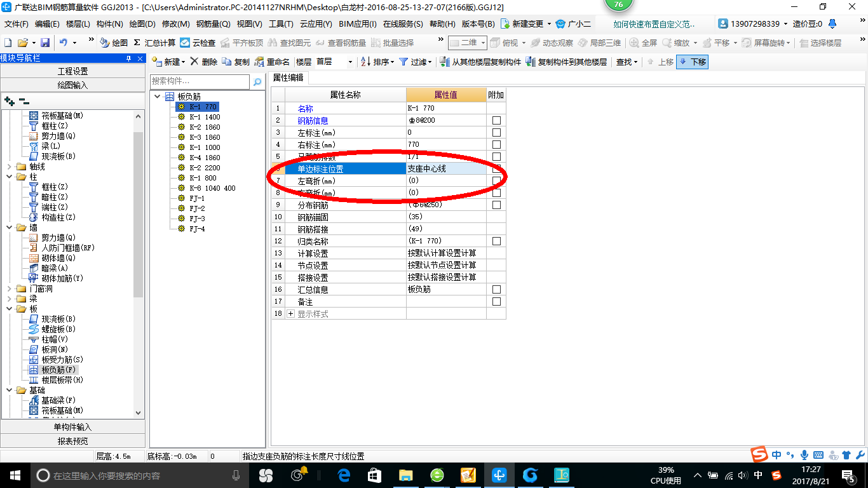The image size is (868, 488).
Task: Open the 楼层 首层 floor combo box
Action: click(x=334, y=62)
